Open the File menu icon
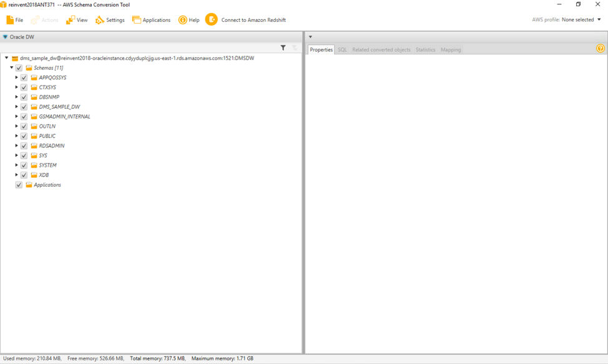The height and width of the screenshot is (364, 608). pos(10,20)
